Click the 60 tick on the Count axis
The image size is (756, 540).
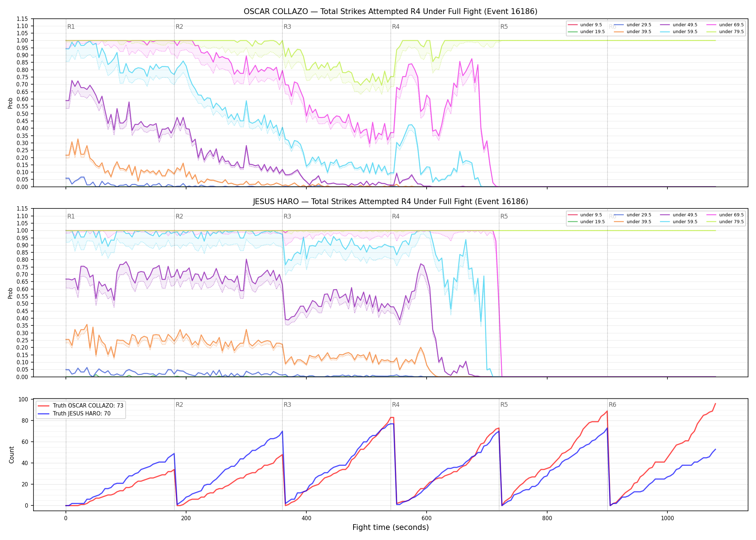24,442
